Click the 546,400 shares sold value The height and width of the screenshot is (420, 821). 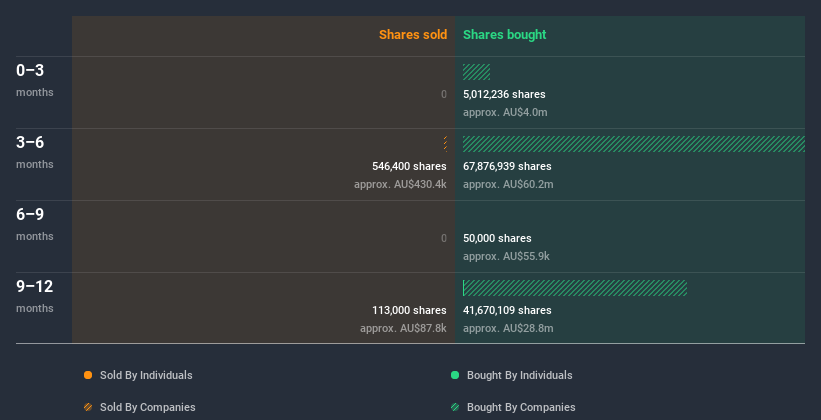pos(409,166)
